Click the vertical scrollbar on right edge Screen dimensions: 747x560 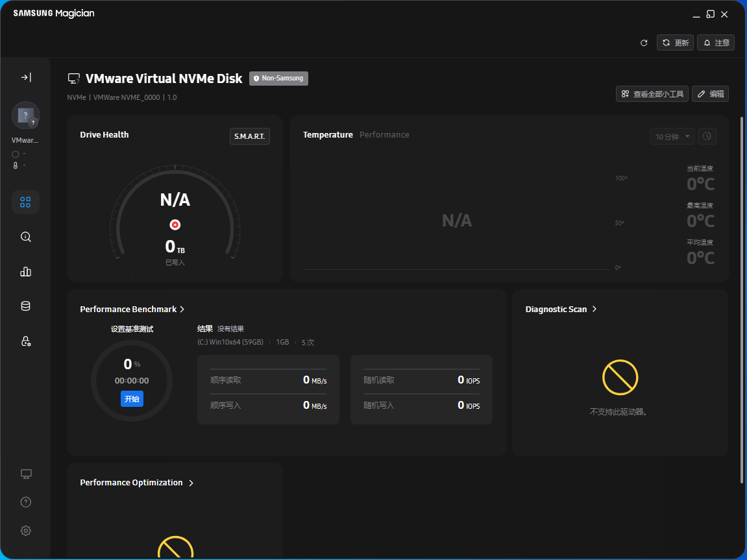coord(742,298)
